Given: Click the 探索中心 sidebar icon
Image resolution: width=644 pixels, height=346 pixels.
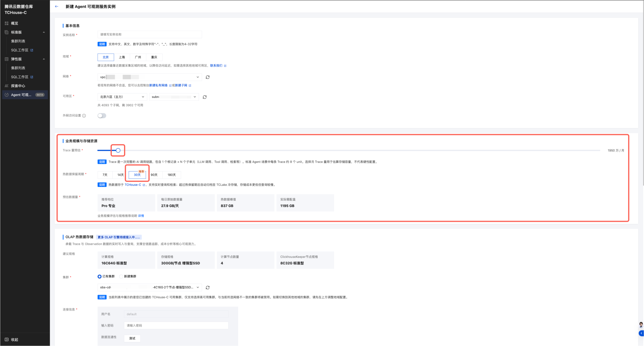Looking at the screenshot, I should click(x=6, y=86).
